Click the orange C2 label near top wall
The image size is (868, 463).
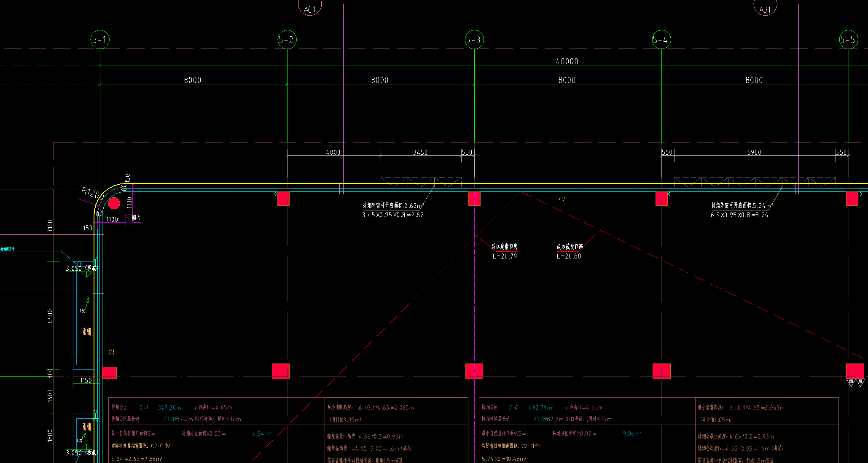point(562,199)
